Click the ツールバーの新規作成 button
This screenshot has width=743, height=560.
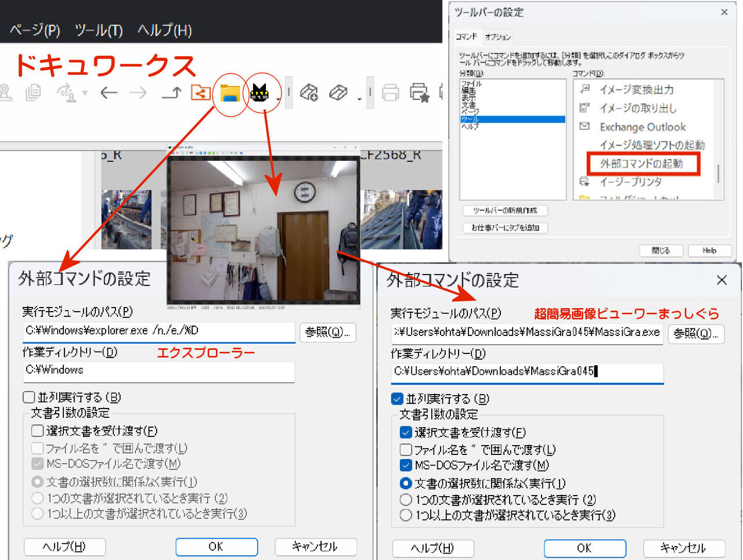(x=505, y=211)
